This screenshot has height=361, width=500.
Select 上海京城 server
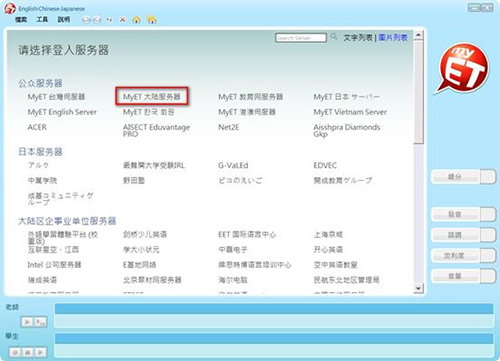328,234
